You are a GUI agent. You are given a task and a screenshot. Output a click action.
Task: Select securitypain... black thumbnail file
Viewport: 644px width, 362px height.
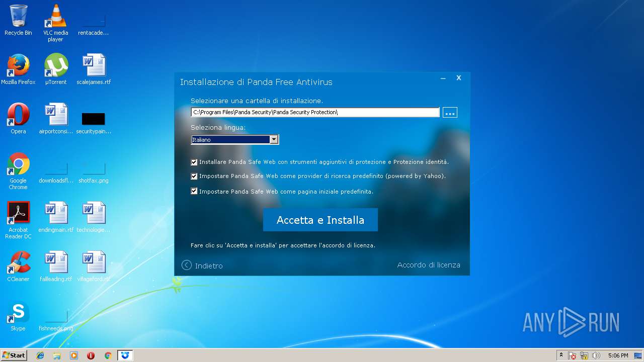tap(94, 123)
